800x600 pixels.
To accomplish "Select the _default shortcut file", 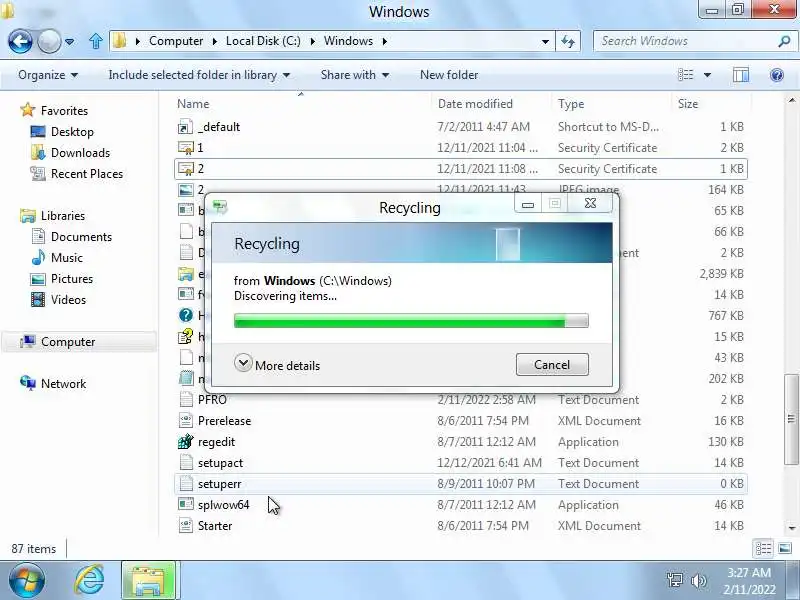I will [x=461, y=127].
